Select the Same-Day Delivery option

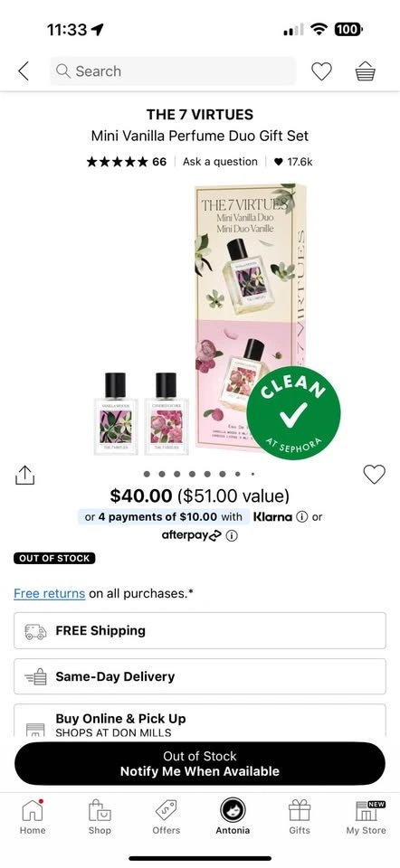click(x=199, y=676)
